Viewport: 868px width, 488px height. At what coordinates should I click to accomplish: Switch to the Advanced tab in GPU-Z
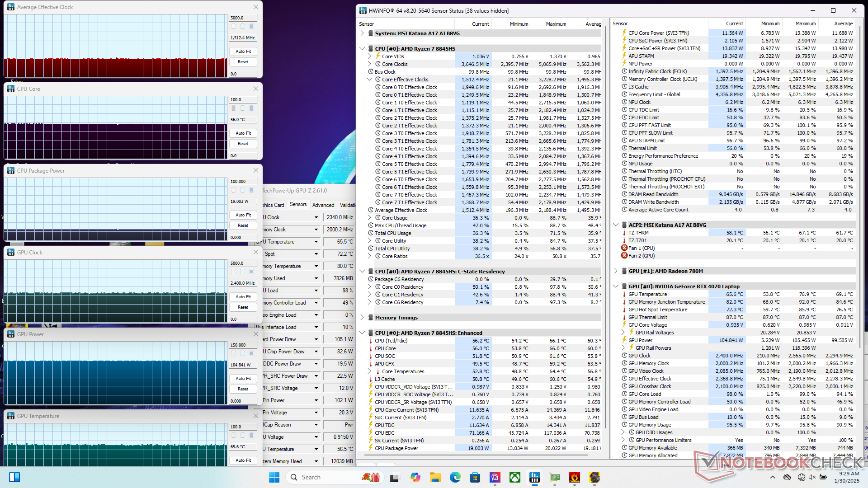(x=323, y=205)
